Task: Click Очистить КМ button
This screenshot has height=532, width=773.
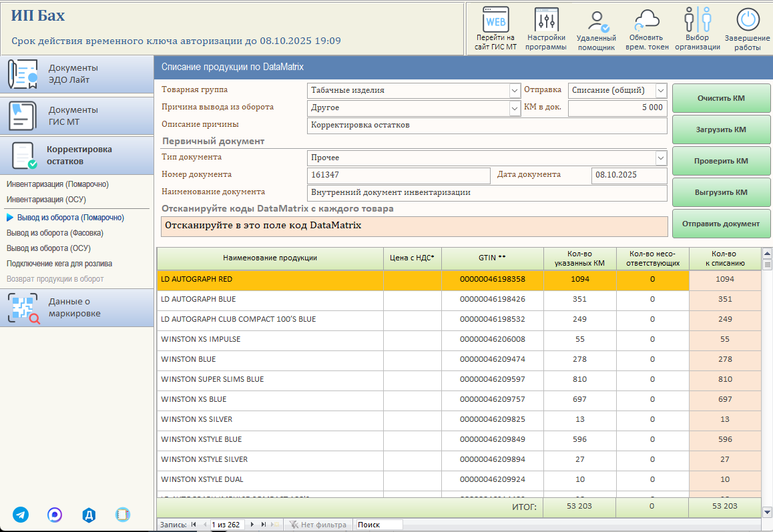Action: pos(721,98)
